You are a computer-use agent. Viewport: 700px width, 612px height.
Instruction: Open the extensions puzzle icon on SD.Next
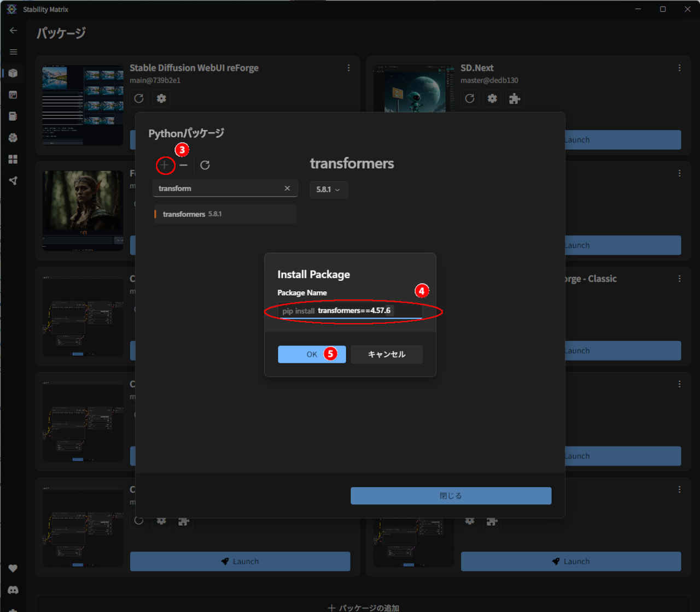[515, 98]
